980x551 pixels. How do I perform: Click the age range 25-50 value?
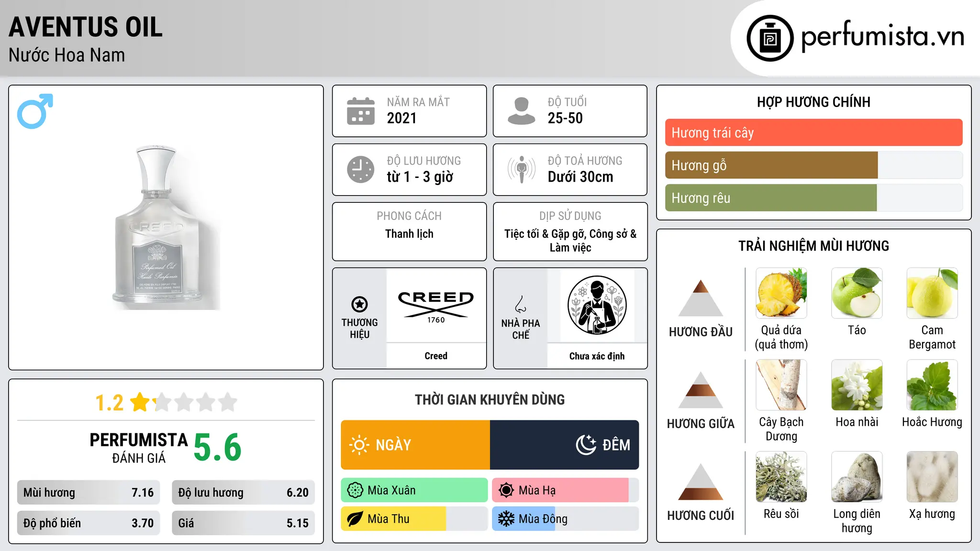[x=565, y=118]
